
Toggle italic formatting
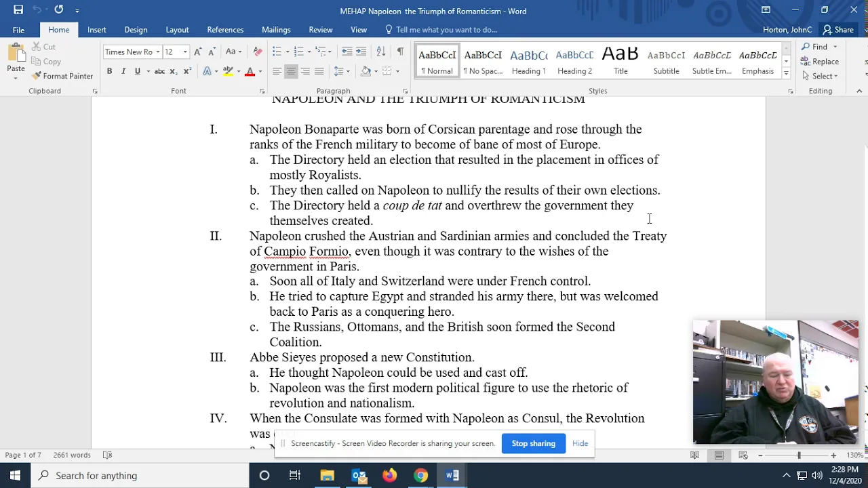[x=123, y=71]
